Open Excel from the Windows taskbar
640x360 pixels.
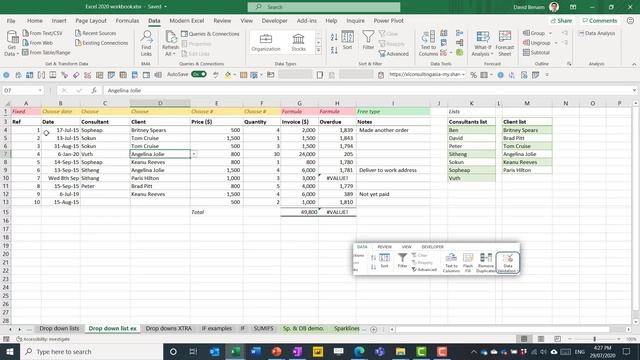pyautogui.click(x=235, y=351)
